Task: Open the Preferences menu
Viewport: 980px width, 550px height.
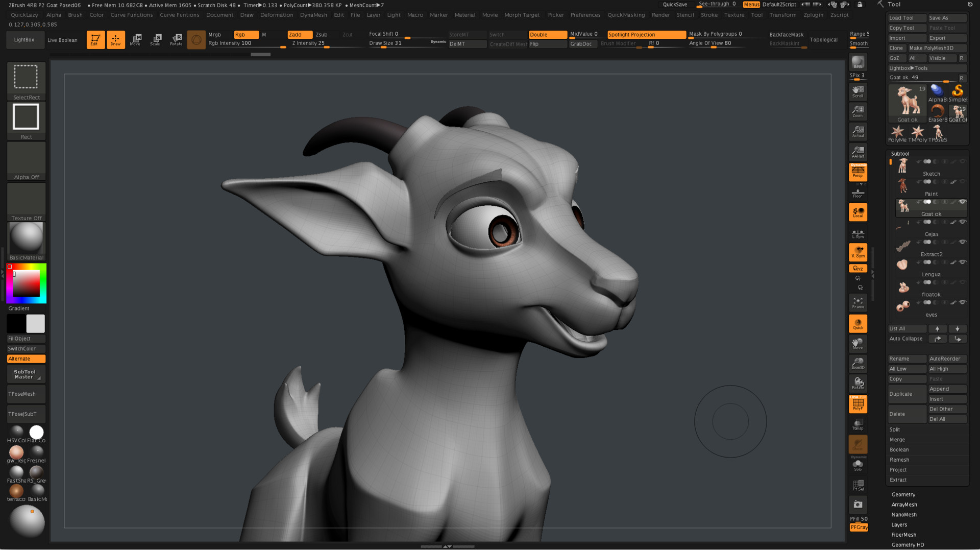Action: [x=585, y=15]
